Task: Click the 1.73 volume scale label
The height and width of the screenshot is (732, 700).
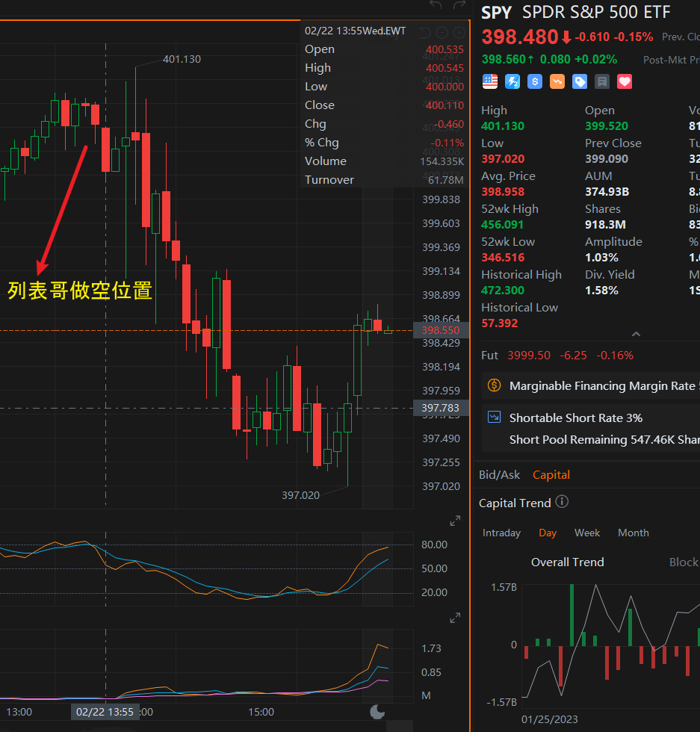Action: click(431, 648)
